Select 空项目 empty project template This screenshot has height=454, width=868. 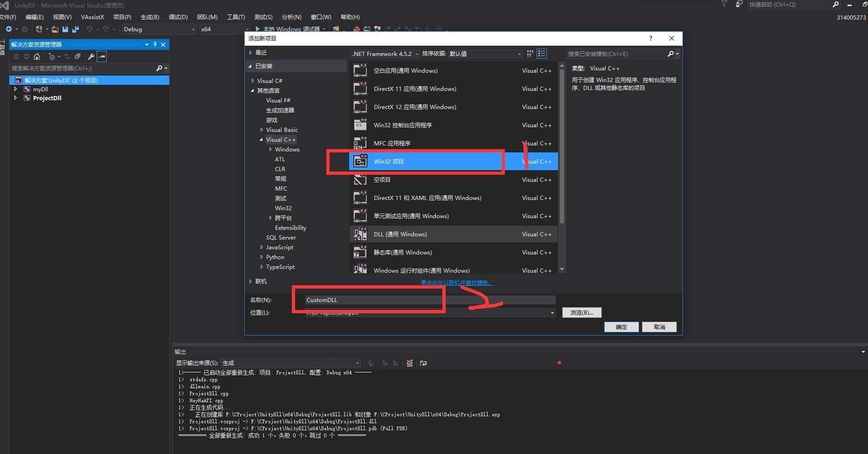(x=453, y=179)
